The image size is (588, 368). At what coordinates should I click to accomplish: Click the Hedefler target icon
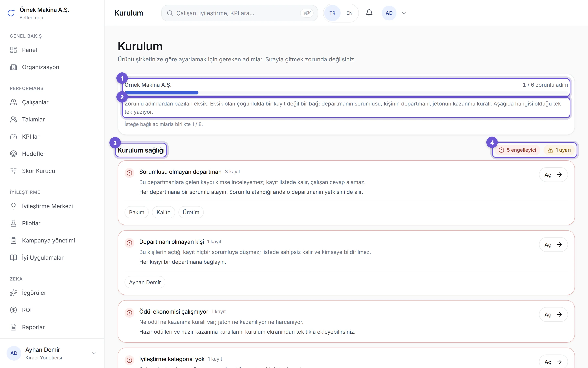coord(13,154)
